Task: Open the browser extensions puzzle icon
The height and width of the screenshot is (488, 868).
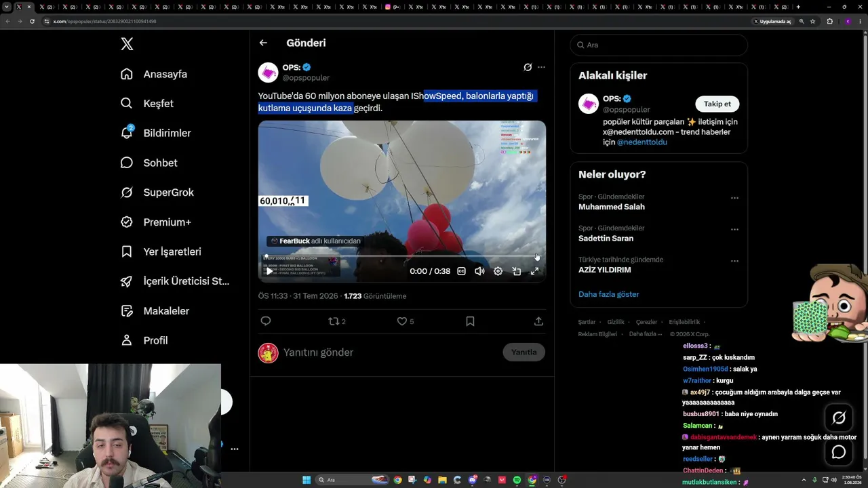Action: [829, 21]
